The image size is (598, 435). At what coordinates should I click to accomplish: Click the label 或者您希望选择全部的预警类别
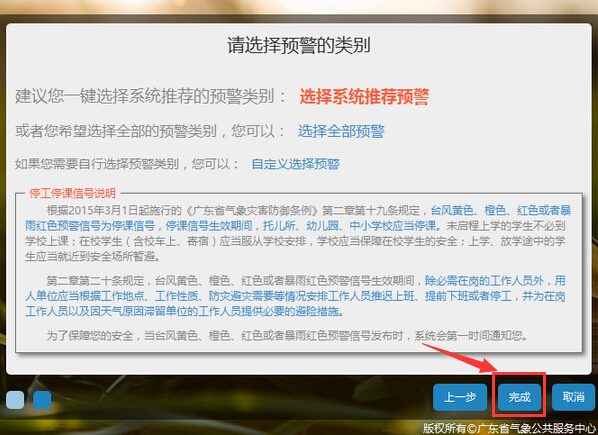pyautogui.click(x=150, y=131)
